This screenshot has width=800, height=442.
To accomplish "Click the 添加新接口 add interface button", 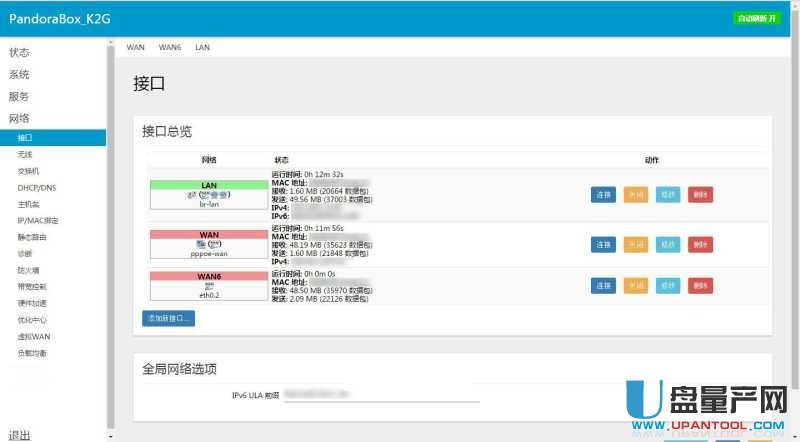I will [x=168, y=318].
